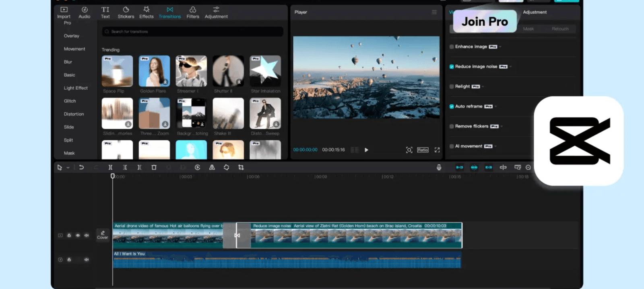Expand the Auto reframe options arrow
The width and height of the screenshot is (644, 289).
coord(496,107)
